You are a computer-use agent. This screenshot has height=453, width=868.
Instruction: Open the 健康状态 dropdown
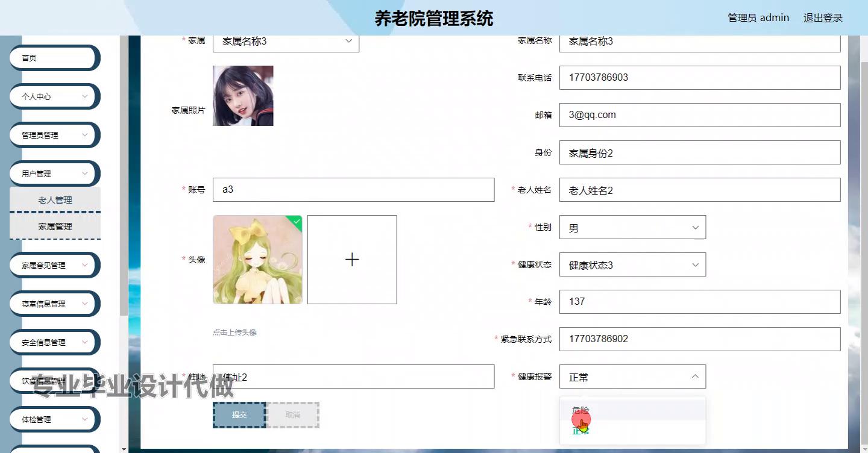point(632,265)
